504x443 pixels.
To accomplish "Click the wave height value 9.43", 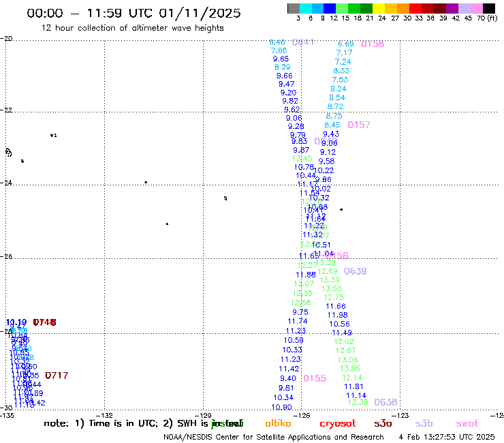I will tap(331, 134).
